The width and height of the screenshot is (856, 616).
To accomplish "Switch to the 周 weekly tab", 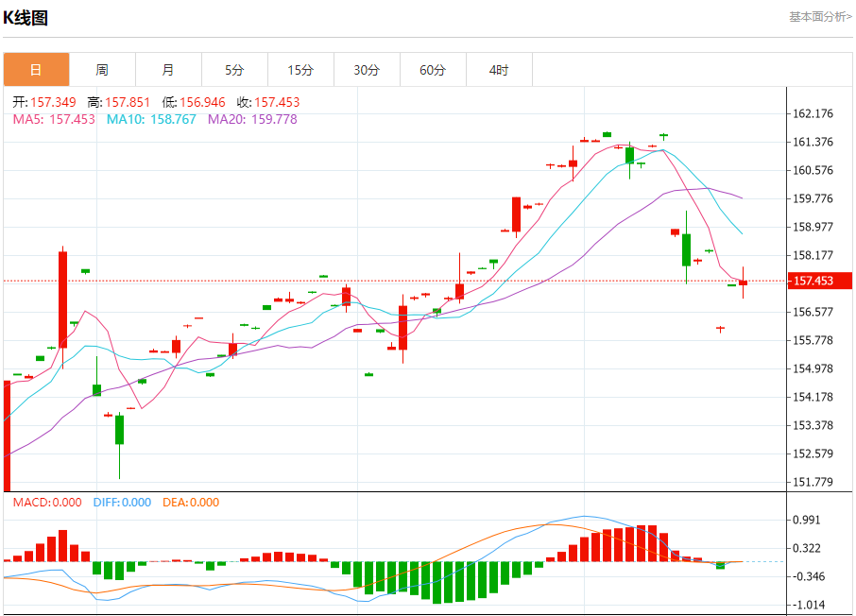I will point(103,70).
